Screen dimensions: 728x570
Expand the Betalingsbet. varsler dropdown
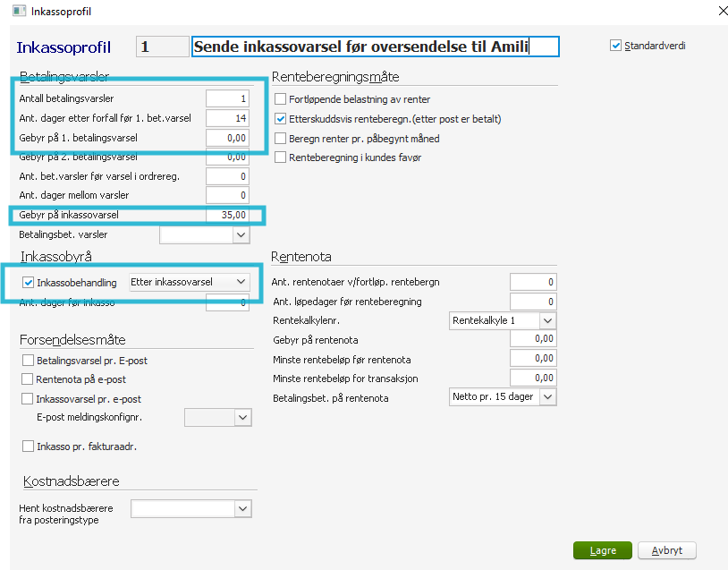pyautogui.click(x=240, y=234)
